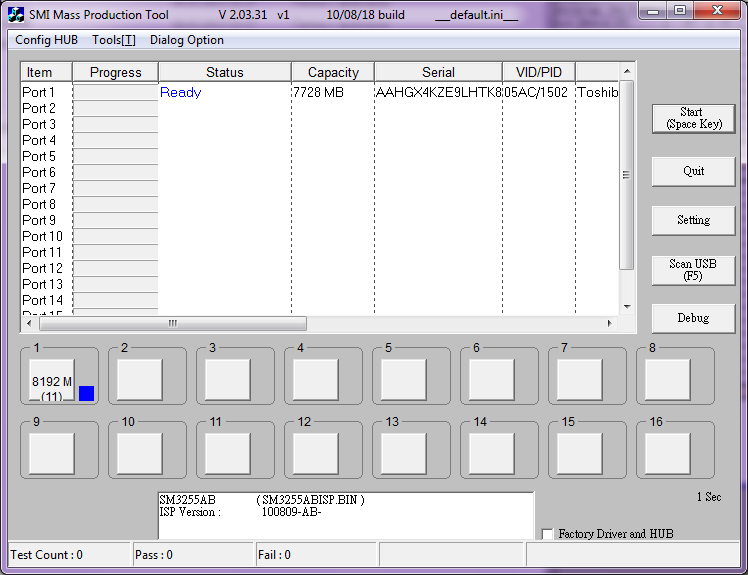This screenshot has height=575, width=748.
Task: Click the empty slot 14 button
Action: pyautogui.click(x=491, y=454)
